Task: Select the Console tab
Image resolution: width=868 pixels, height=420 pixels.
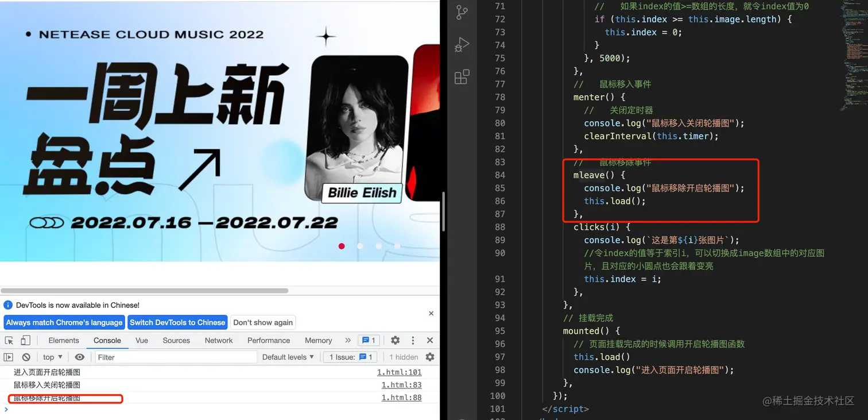Action: click(x=107, y=340)
